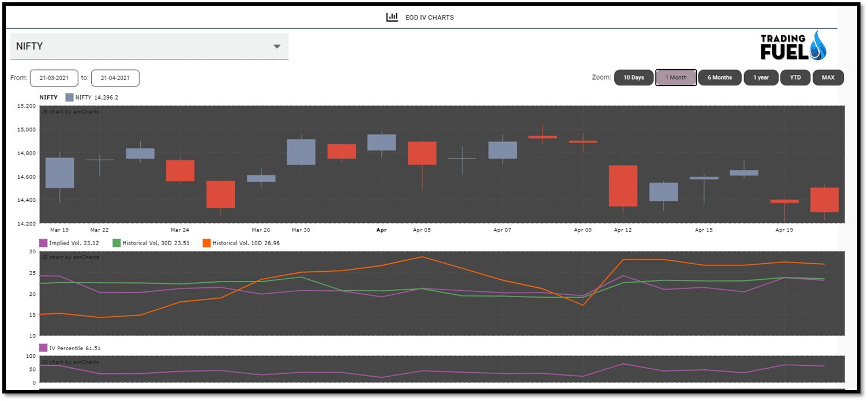Toggle Historical Vol. 30D legend marker

coord(117,243)
